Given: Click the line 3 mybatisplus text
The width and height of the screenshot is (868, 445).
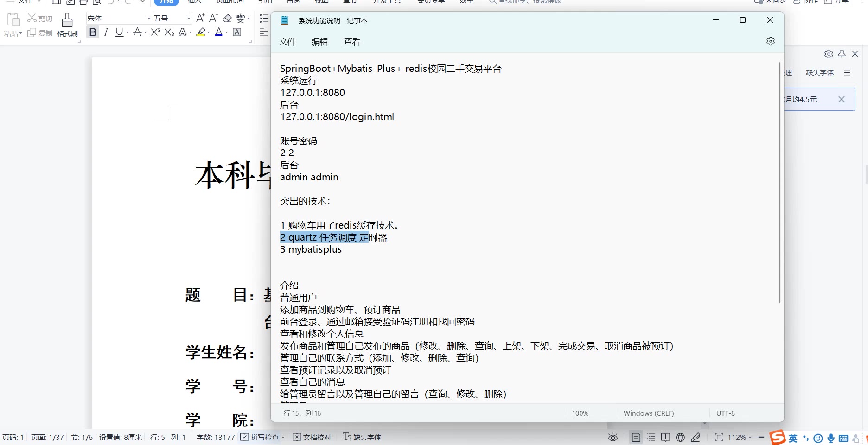Looking at the screenshot, I should 311,249.
